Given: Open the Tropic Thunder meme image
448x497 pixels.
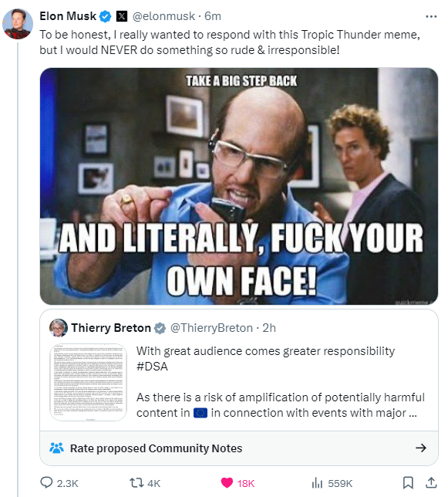Looking at the screenshot, I should coord(239,187).
